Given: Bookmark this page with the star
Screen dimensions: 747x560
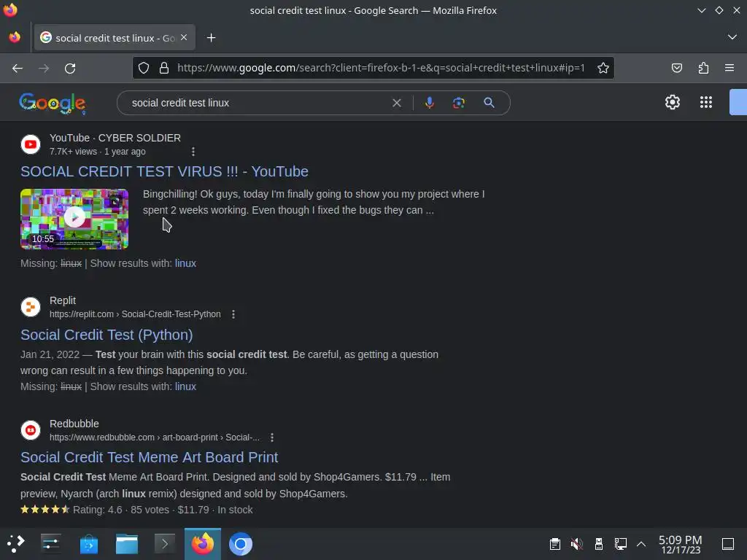Looking at the screenshot, I should tap(603, 68).
